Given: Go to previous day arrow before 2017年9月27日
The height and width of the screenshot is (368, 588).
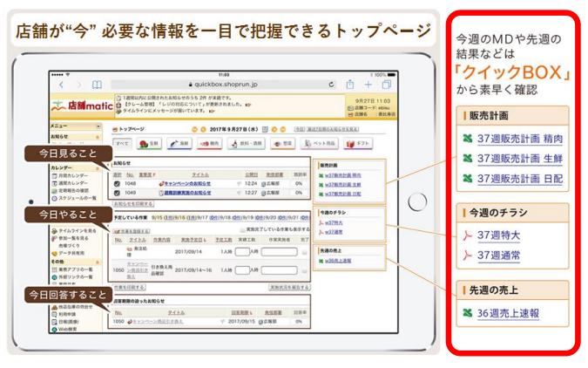Looking at the screenshot, I should tap(203, 130).
